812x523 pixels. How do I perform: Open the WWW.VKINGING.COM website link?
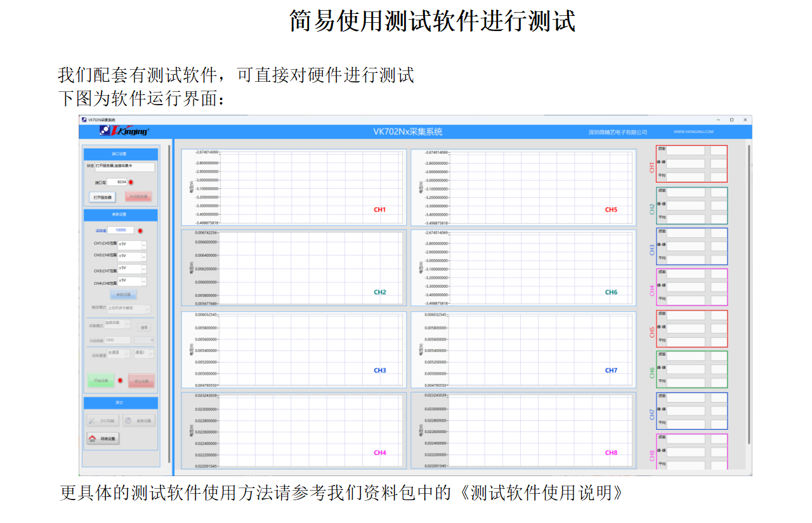tap(693, 132)
